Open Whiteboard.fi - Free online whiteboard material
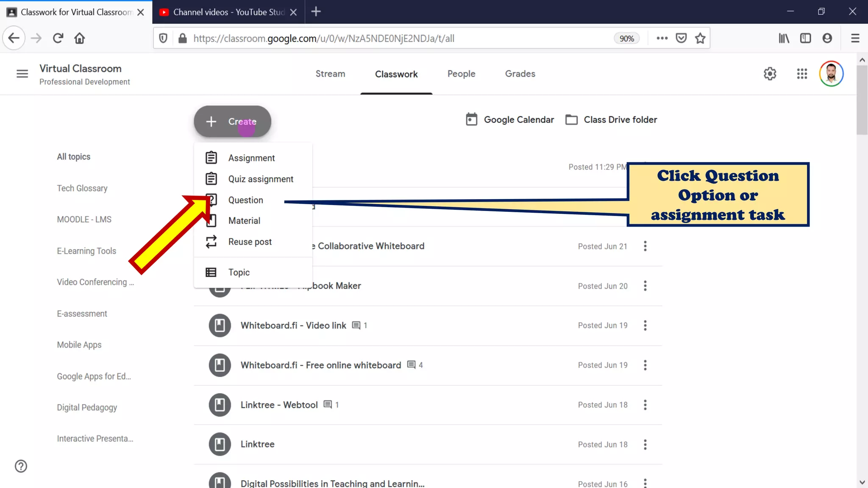868x488 pixels. click(321, 365)
